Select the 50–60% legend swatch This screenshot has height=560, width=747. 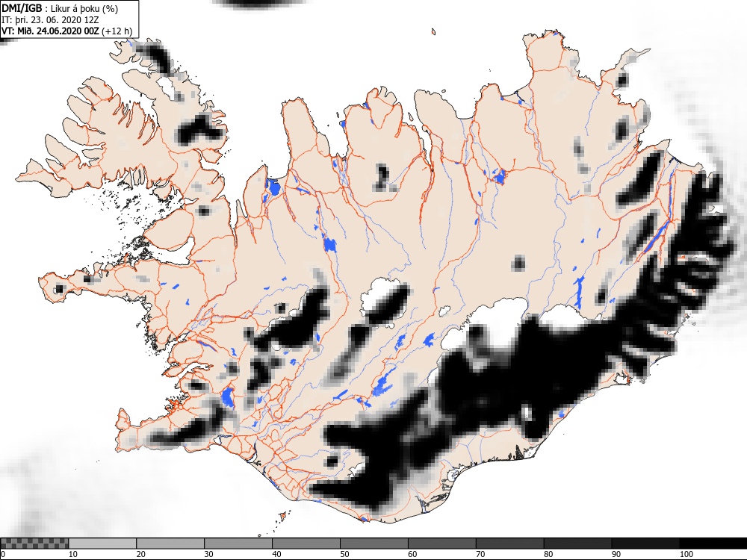[x=374, y=544]
